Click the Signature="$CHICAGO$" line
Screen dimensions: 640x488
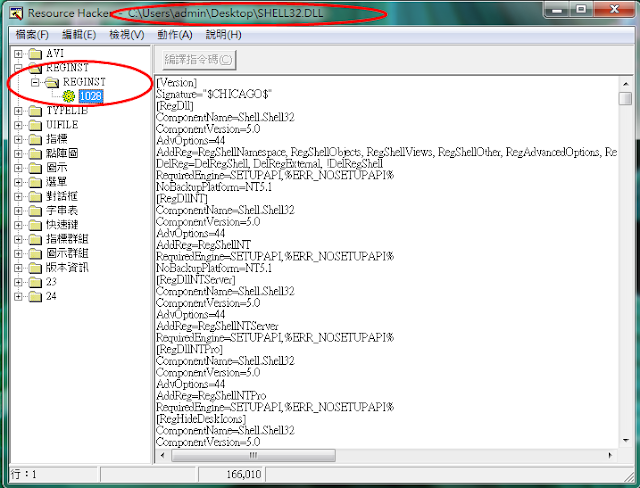(213, 94)
